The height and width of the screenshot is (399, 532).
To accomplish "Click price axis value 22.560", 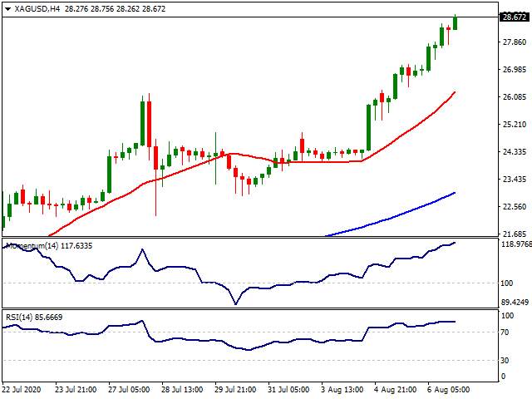I will pos(515,207).
